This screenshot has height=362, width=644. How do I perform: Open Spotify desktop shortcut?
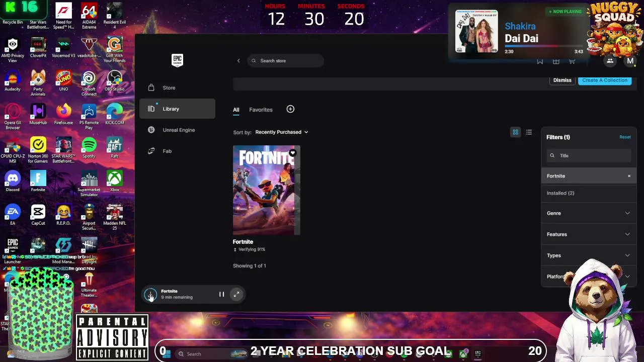89,148
